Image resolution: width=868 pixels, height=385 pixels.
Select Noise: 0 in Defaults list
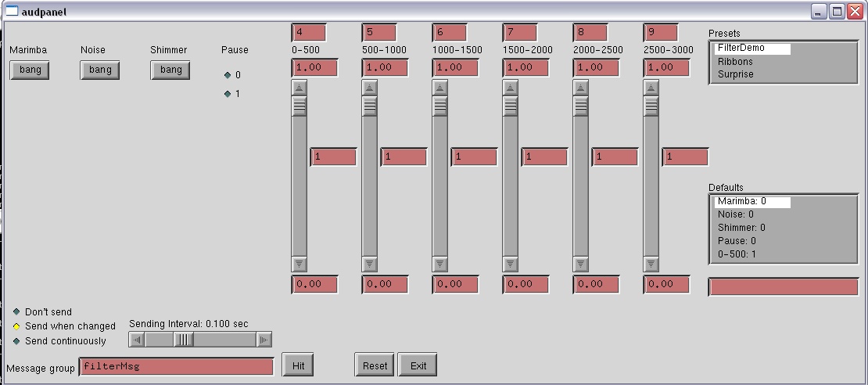point(735,214)
